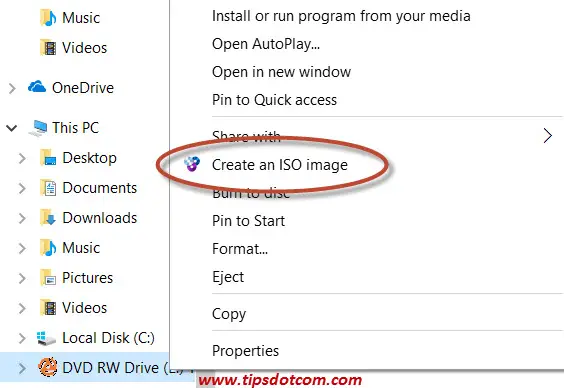Expand the DVD RW Drive node
The width and height of the screenshot is (564, 388).
pos(22,368)
